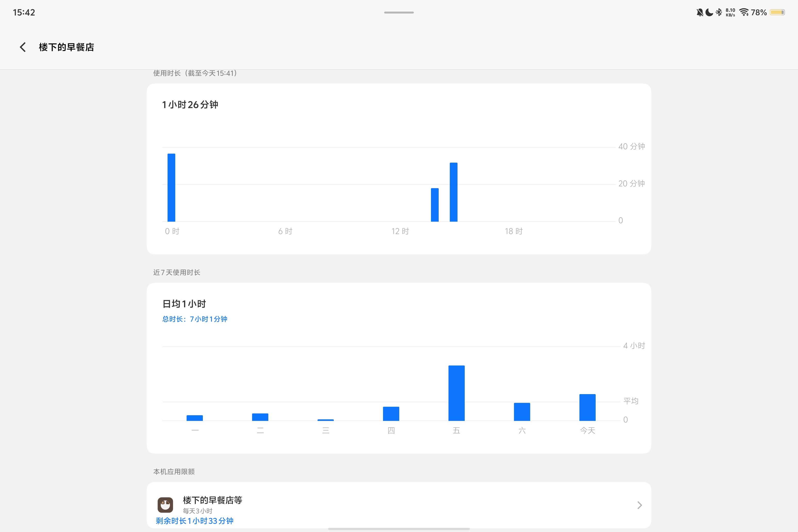Tap the Wi-Fi status icon

coord(744,13)
